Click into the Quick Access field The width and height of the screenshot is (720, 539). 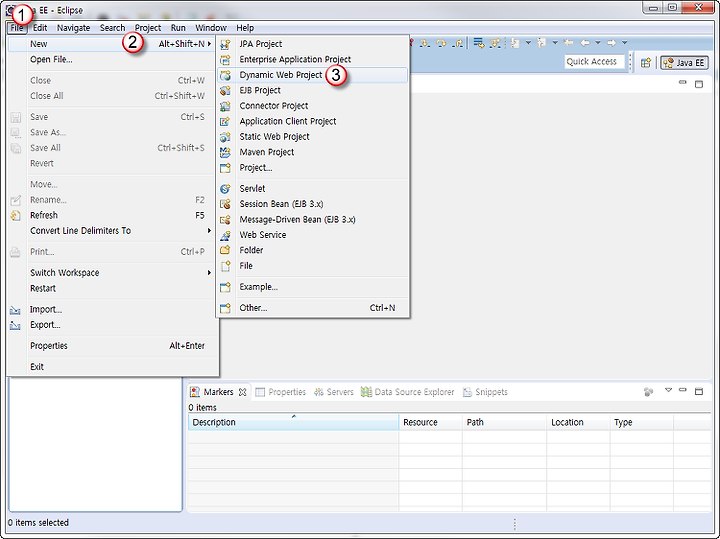[x=594, y=62]
